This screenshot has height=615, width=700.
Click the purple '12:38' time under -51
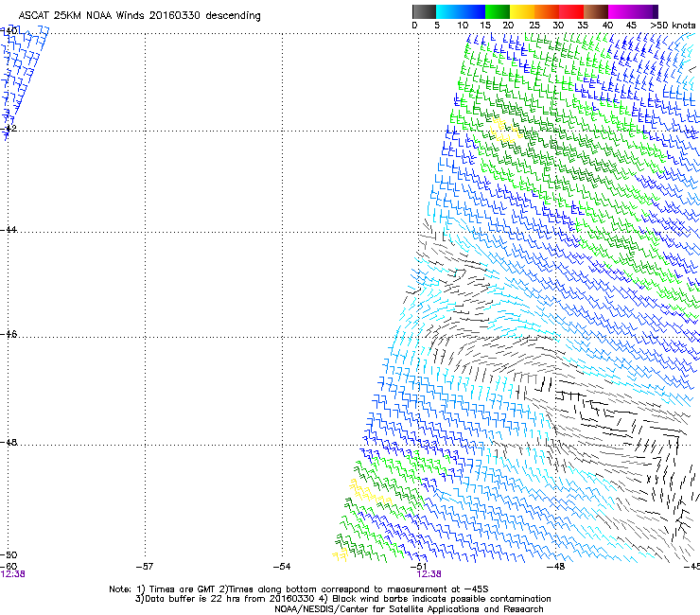(429, 574)
